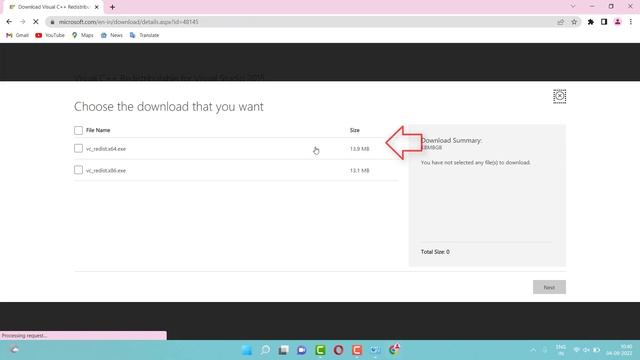
Task: Open the Chrome profile avatar
Action: pyautogui.click(x=618, y=22)
